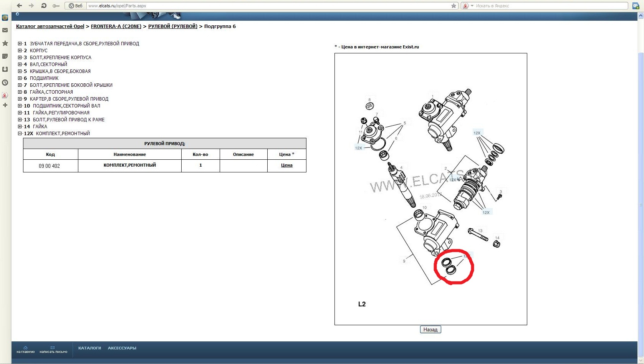Bookmark page with address bar star

454,6
